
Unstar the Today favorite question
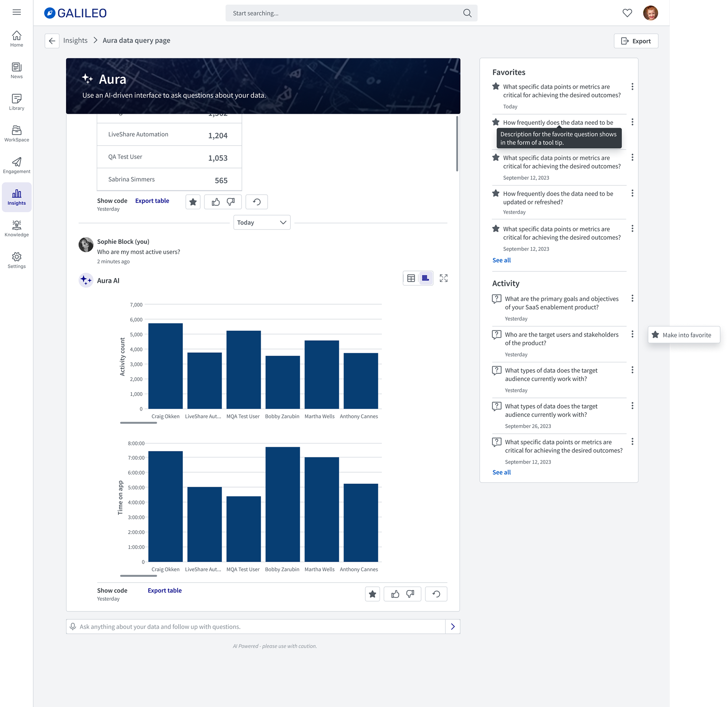(496, 86)
